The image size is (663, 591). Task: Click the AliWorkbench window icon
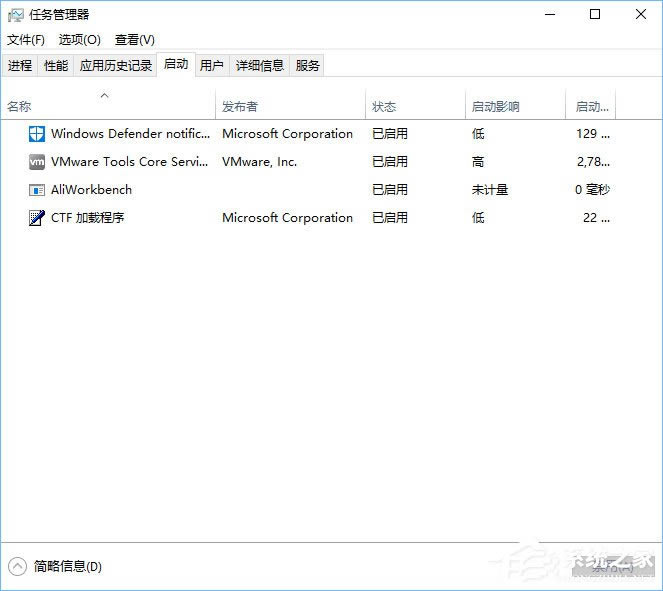click(x=36, y=190)
